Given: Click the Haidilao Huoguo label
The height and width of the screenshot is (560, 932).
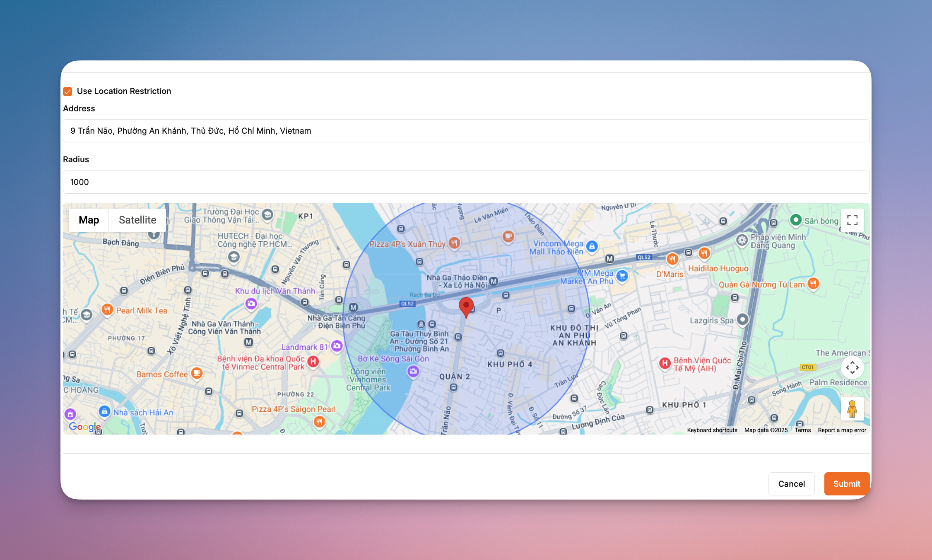Looking at the screenshot, I should (x=718, y=269).
